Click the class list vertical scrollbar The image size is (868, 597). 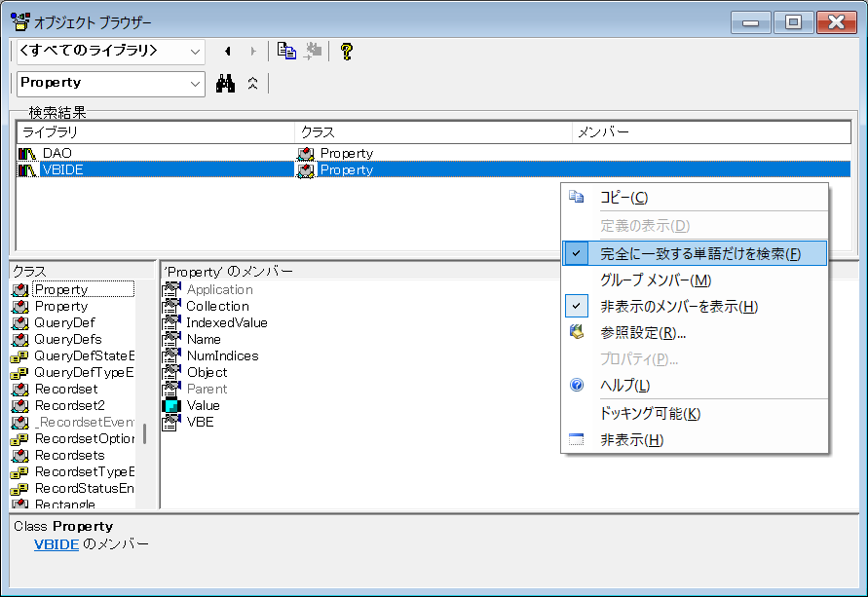click(x=145, y=433)
